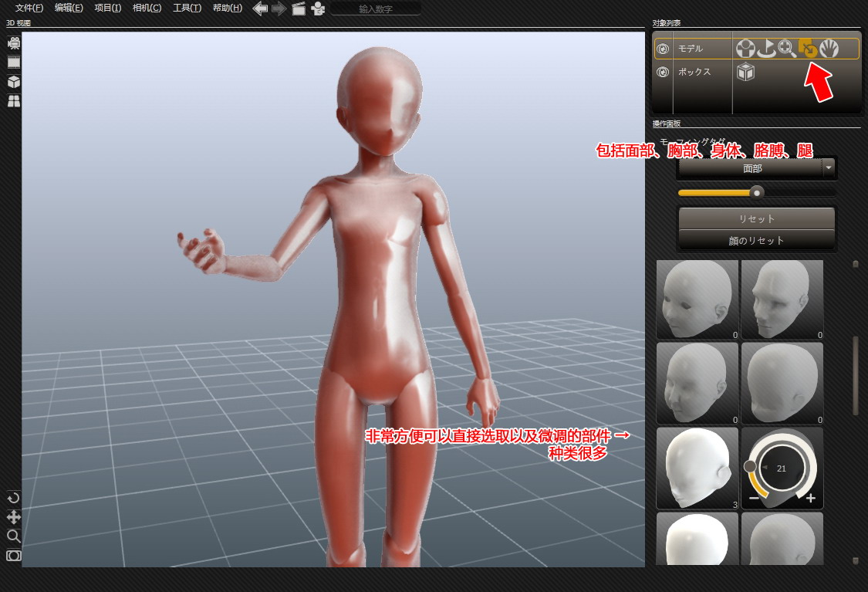Select the cube icon in left sidebar
This screenshot has height=592, width=868.
tap(14, 82)
